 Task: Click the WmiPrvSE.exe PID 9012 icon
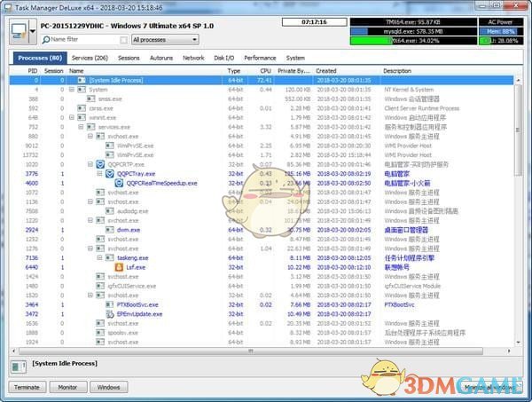pyautogui.click(x=110, y=146)
